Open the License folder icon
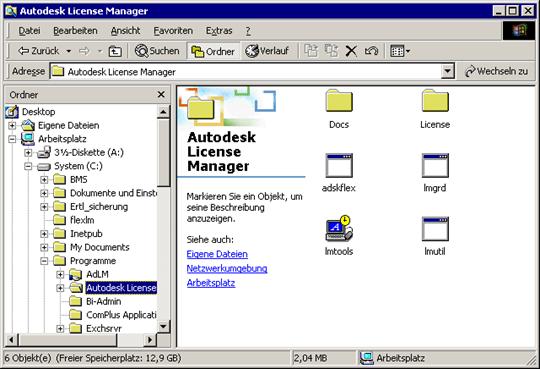The width and height of the screenshot is (540, 369). [x=435, y=101]
